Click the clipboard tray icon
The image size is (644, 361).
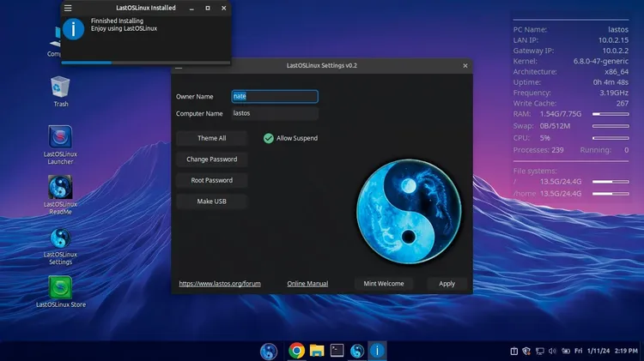coord(513,351)
